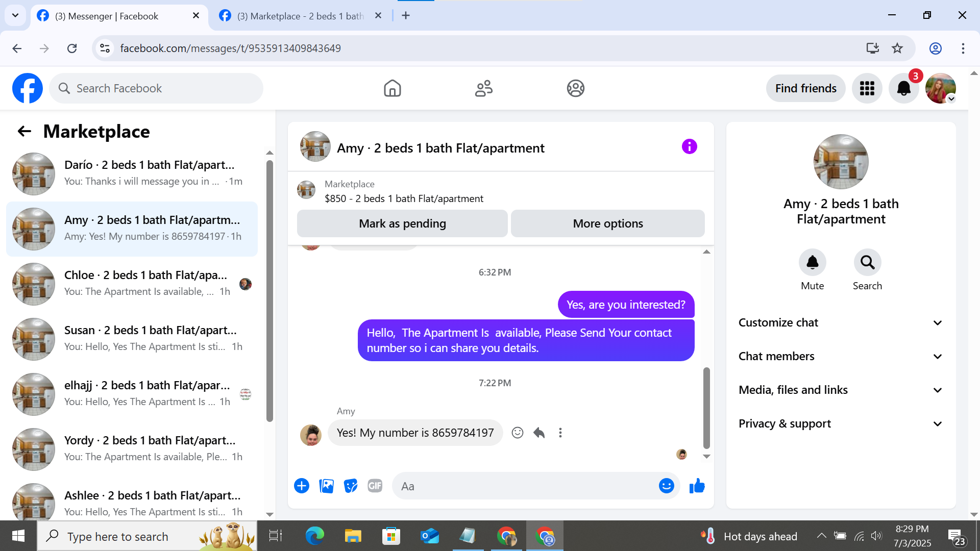This screenshot has height=551, width=980.
Task: Click the GIF picker icon
Action: [375, 486]
